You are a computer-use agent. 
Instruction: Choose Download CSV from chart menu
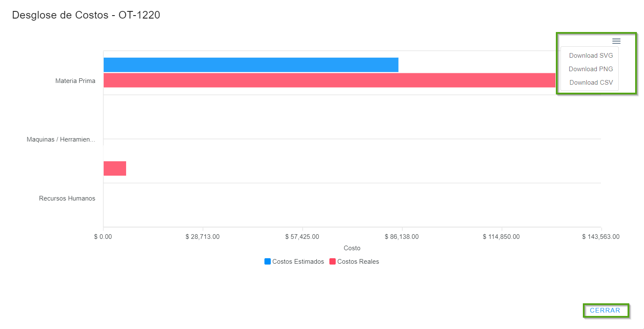(x=591, y=83)
